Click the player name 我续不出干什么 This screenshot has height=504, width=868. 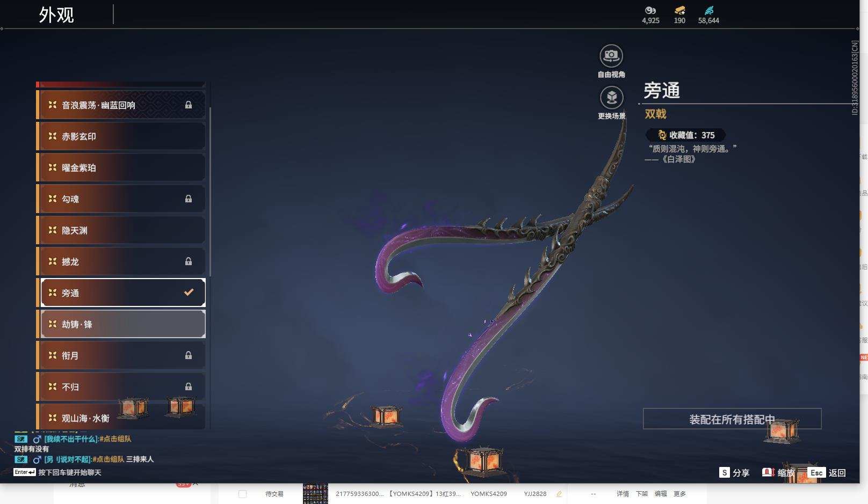(x=71, y=439)
